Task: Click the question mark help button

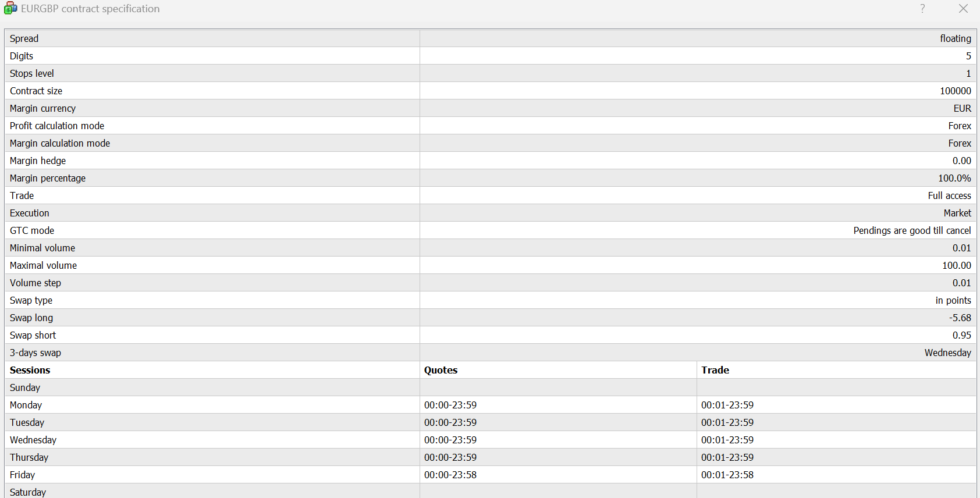Action: (922, 9)
